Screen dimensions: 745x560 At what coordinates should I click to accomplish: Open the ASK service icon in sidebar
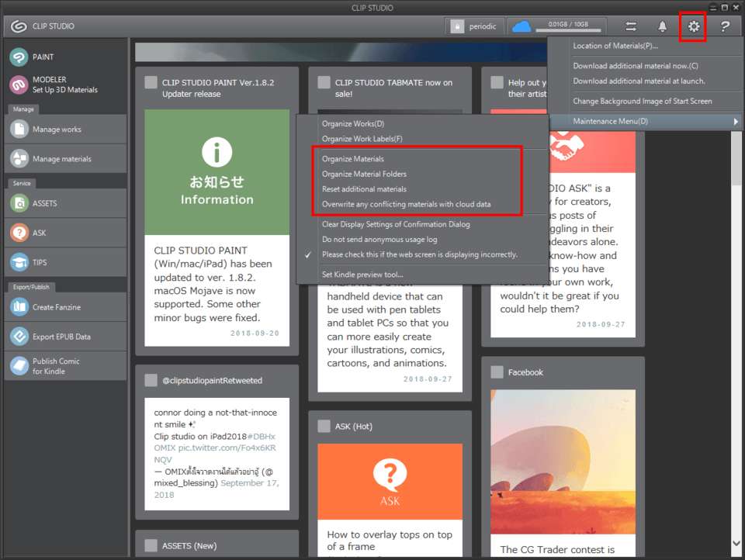coord(19,233)
